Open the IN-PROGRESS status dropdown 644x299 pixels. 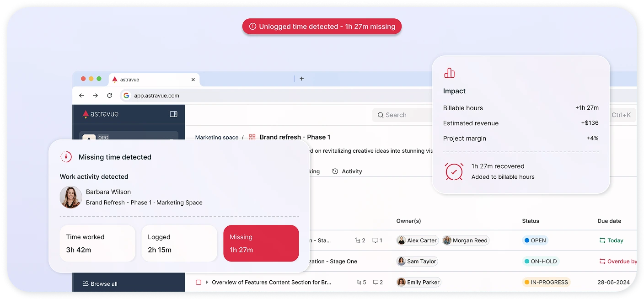click(546, 282)
